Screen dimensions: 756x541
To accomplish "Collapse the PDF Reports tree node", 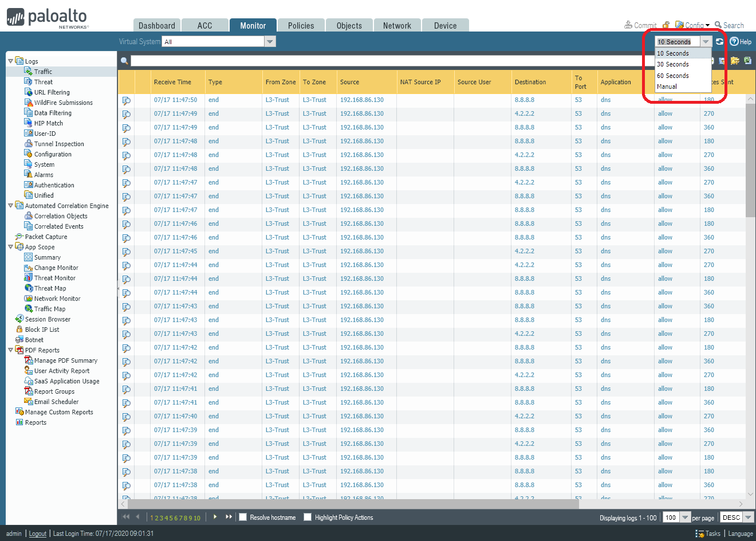I will (10, 350).
